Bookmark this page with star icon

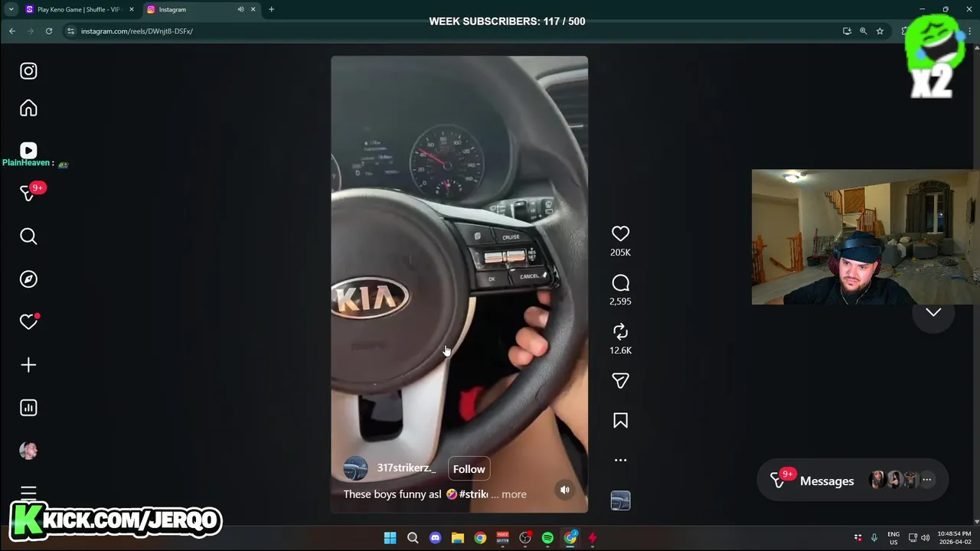click(x=880, y=31)
